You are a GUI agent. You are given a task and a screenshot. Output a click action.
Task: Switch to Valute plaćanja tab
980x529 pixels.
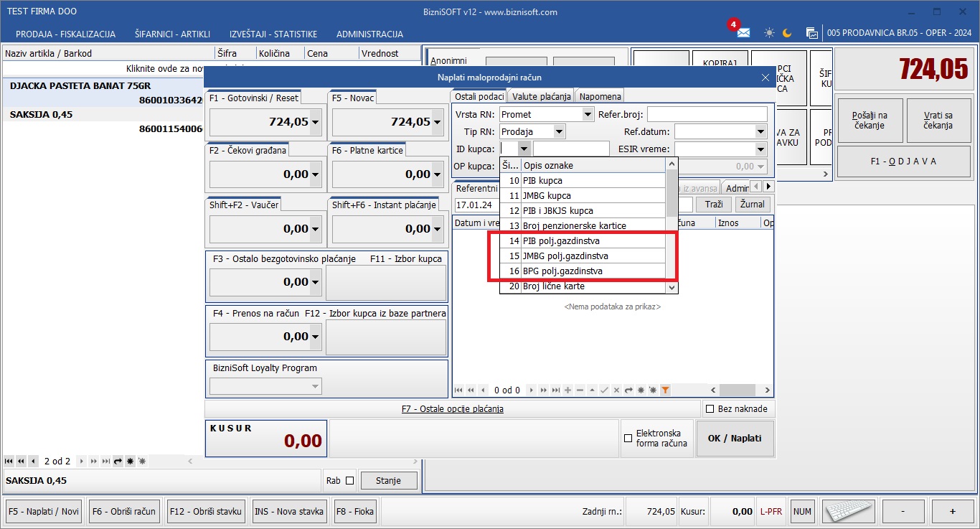(x=542, y=96)
